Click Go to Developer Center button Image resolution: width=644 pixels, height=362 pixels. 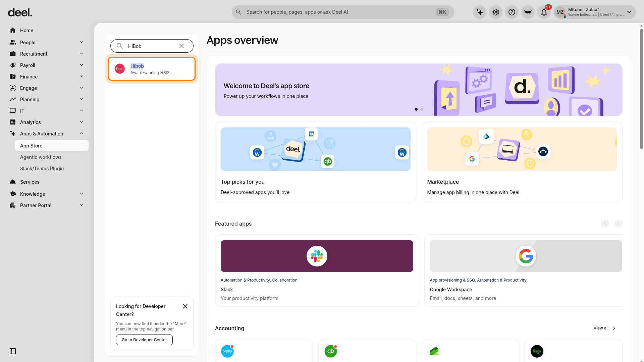(144, 340)
